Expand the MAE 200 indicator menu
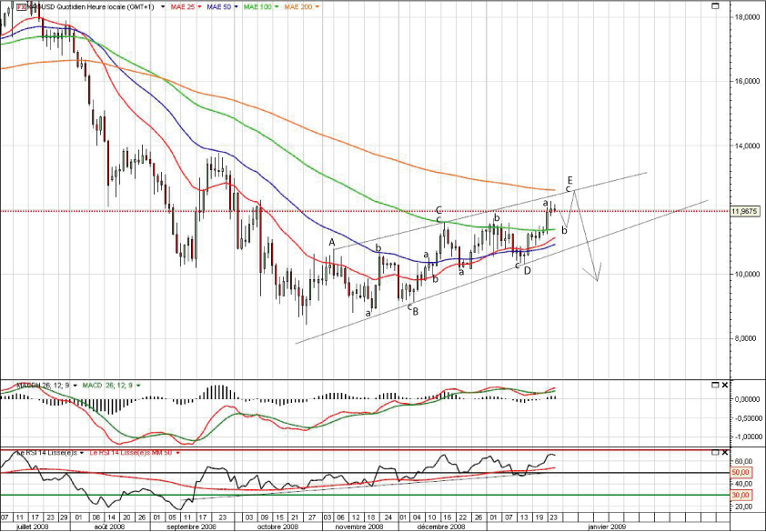 (320, 6)
